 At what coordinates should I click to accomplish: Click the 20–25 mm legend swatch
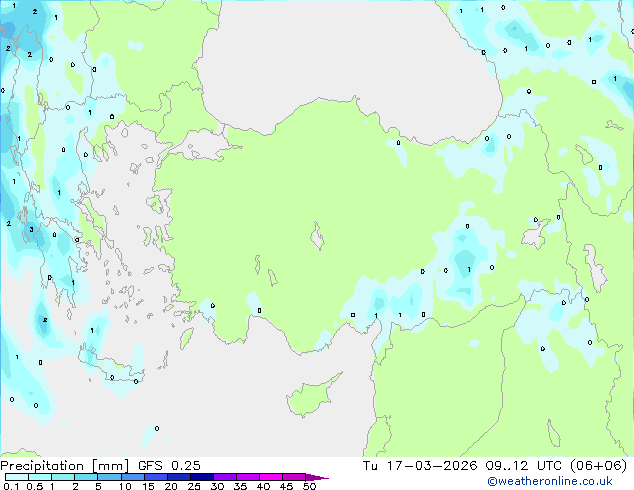tap(178, 477)
